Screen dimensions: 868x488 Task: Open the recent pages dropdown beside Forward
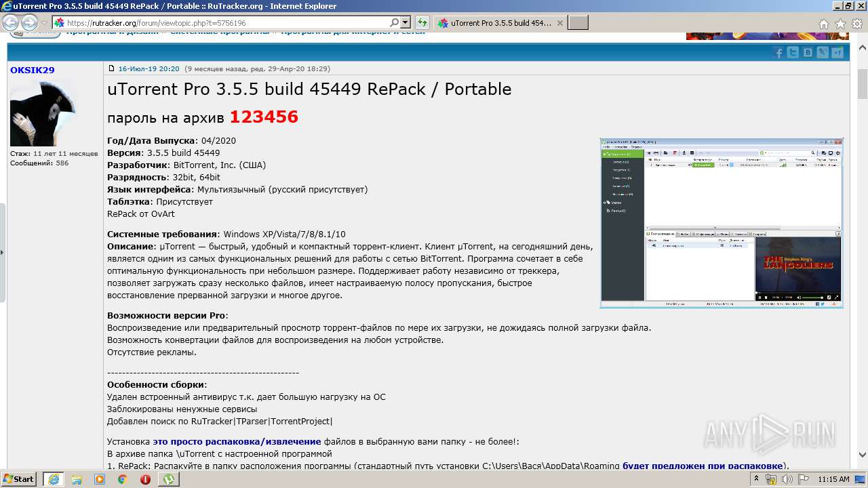(x=44, y=23)
